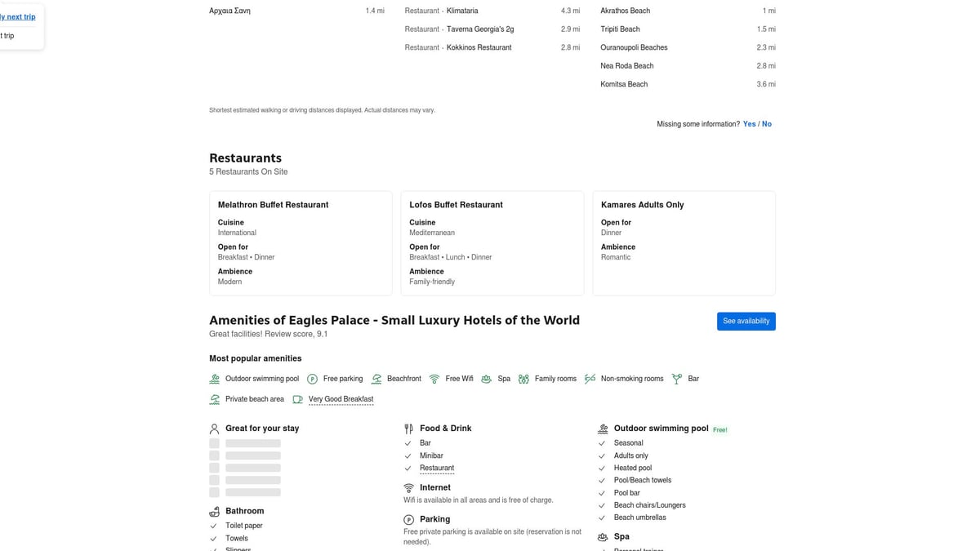Click the Food & Drink cutlery icon
Screen dimensions: 980x551
coord(408,429)
